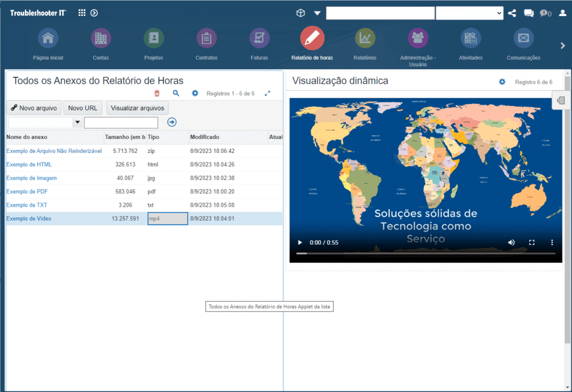Open the attachments list settings gear

click(x=195, y=93)
